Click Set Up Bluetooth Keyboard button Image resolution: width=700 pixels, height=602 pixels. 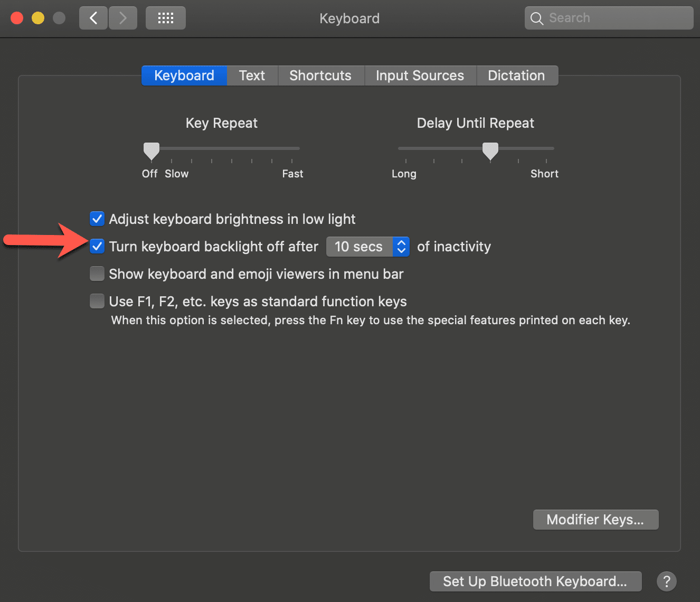click(535, 581)
